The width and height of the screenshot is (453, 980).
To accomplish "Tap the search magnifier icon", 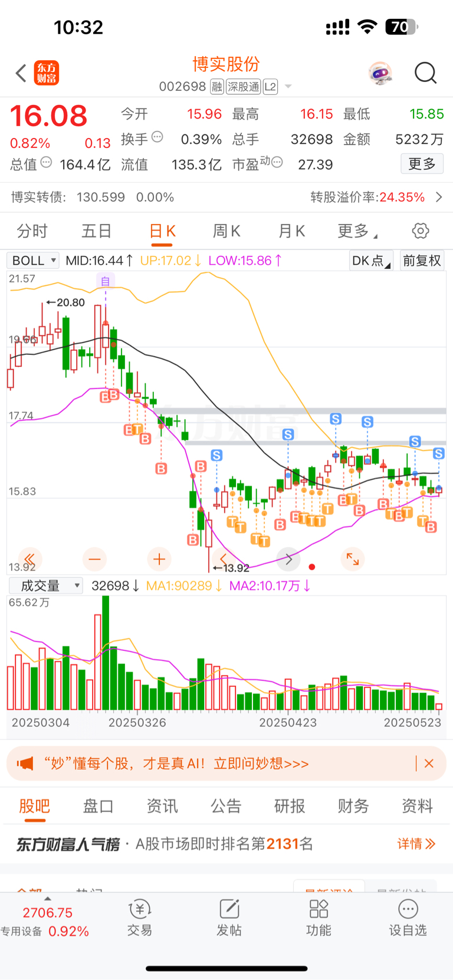I will tap(425, 73).
